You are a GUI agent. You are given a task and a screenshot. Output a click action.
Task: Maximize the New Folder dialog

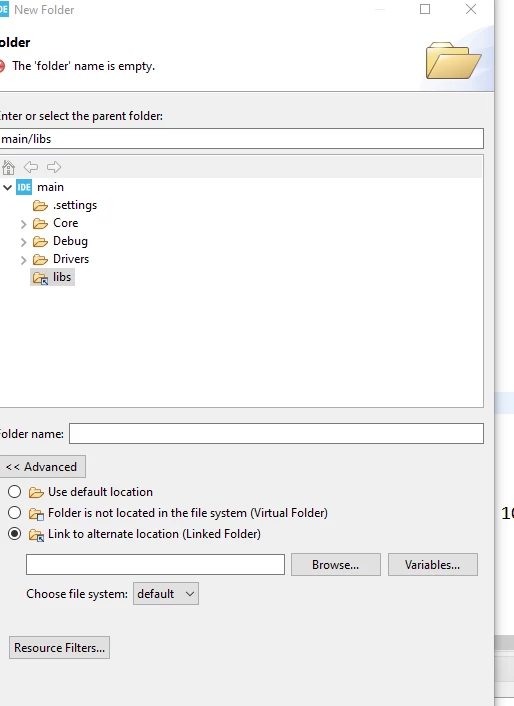425,9
